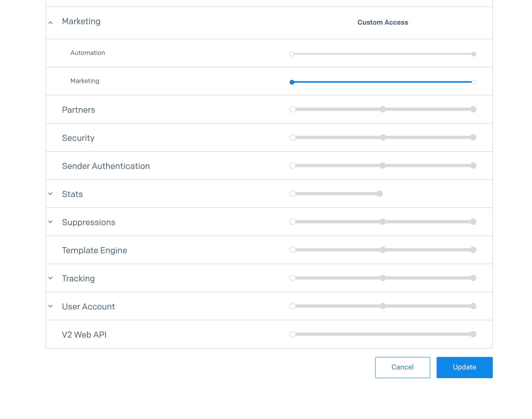
Task: Expand the Stats section chevron
Action: 51,194
